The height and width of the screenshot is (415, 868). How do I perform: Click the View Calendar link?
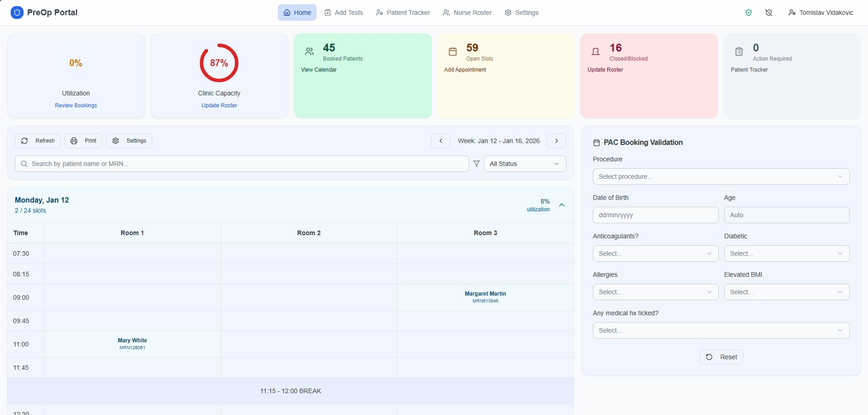[x=319, y=70]
